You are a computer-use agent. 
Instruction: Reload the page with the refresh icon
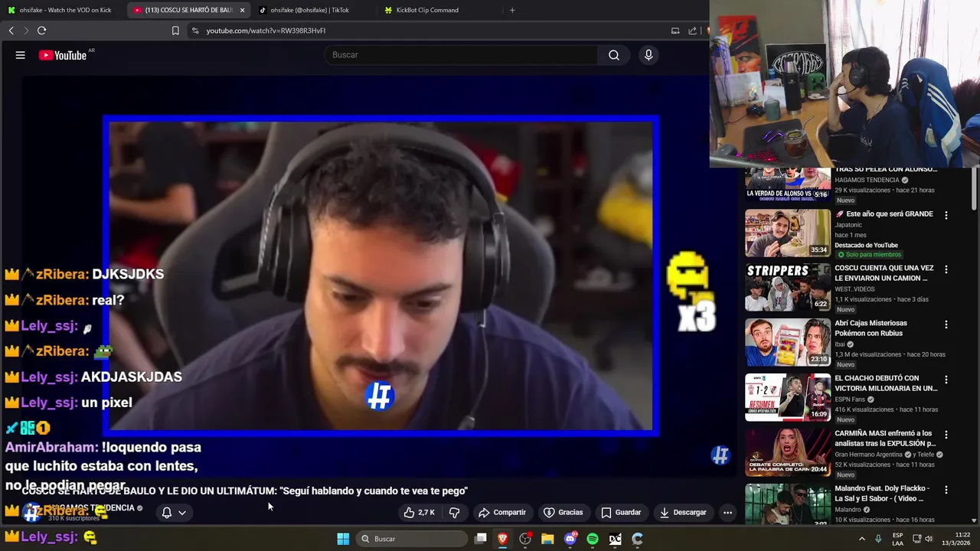[41, 31]
